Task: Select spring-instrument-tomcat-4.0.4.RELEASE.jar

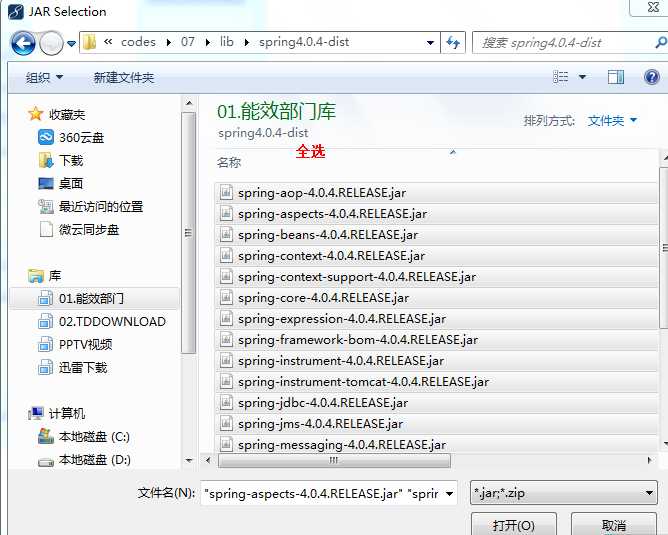Action: click(x=436, y=382)
